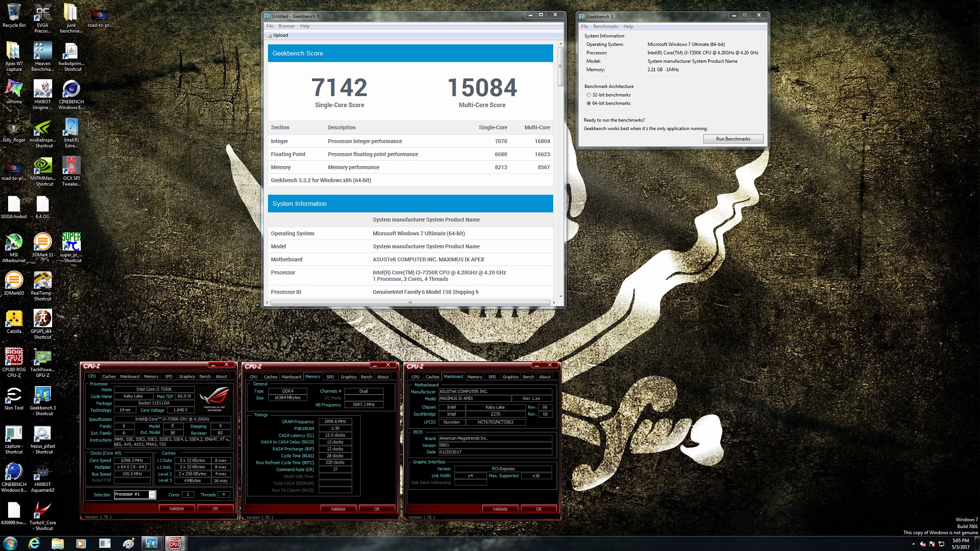This screenshot has width=980, height=551.
Task: Open Benchmarks menu in Geekbench 3 window
Action: click(605, 26)
